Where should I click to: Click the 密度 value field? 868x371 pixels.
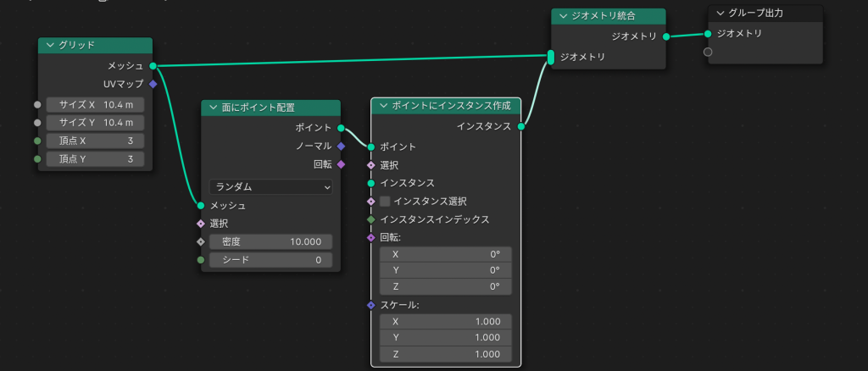270,241
